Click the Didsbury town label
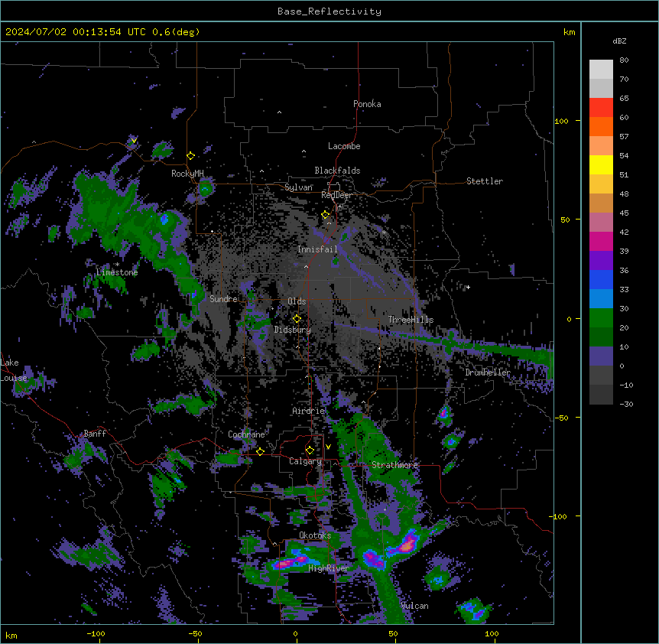Viewport: 659px width, 644px height. [x=293, y=330]
